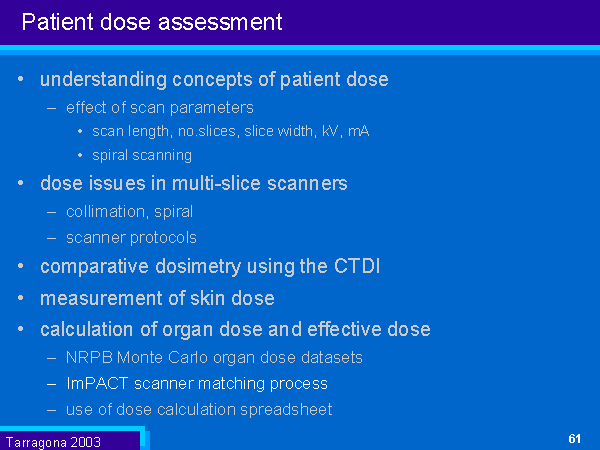Image resolution: width=600 pixels, height=450 pixels.
Task: Select 'use of dose calculation spreadsheet' line
Action: point(199,409)
